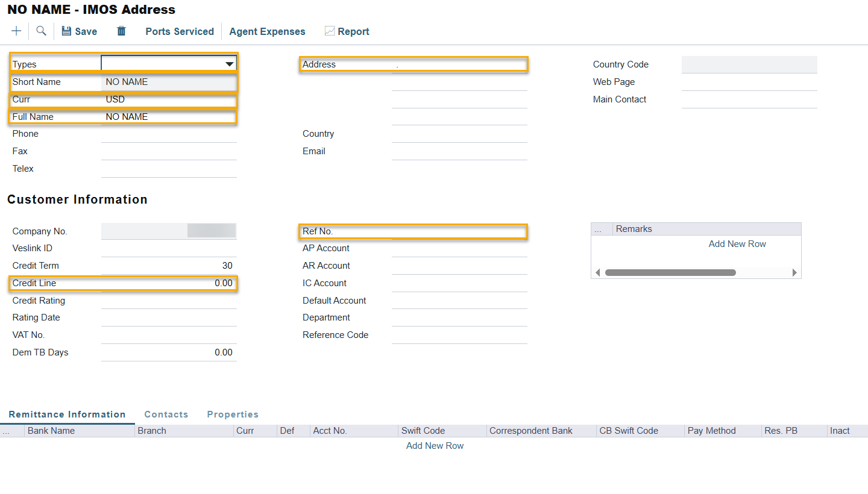Click the Save disk icon

[x=66, y=31]
